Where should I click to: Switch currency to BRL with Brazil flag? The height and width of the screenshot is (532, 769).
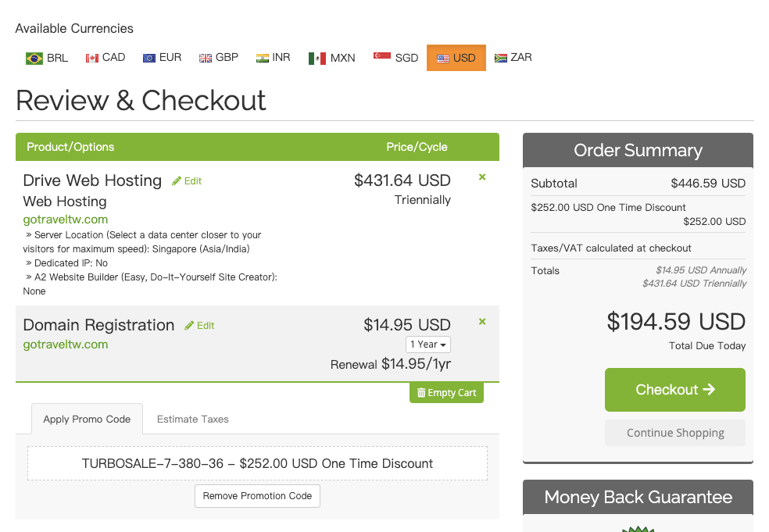point(47,58)
